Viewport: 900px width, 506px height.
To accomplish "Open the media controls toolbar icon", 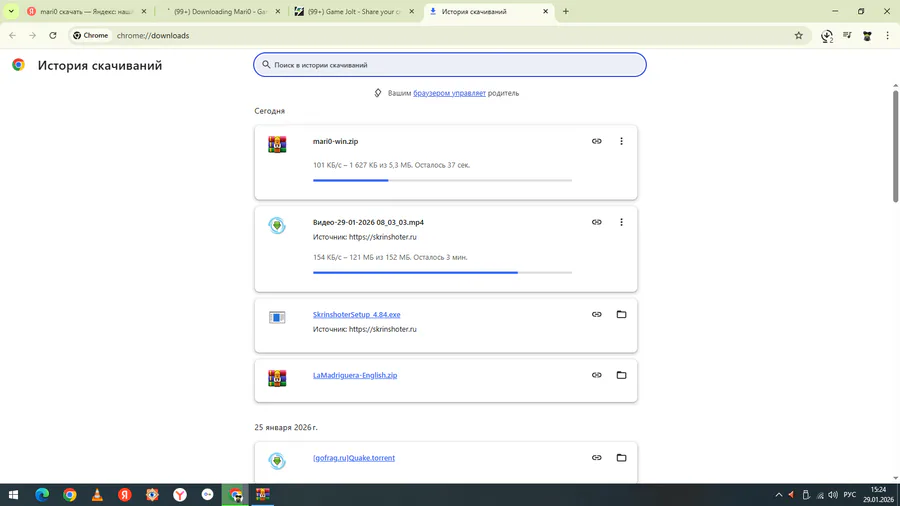I will pyautogui.click(x=847, y=36).
